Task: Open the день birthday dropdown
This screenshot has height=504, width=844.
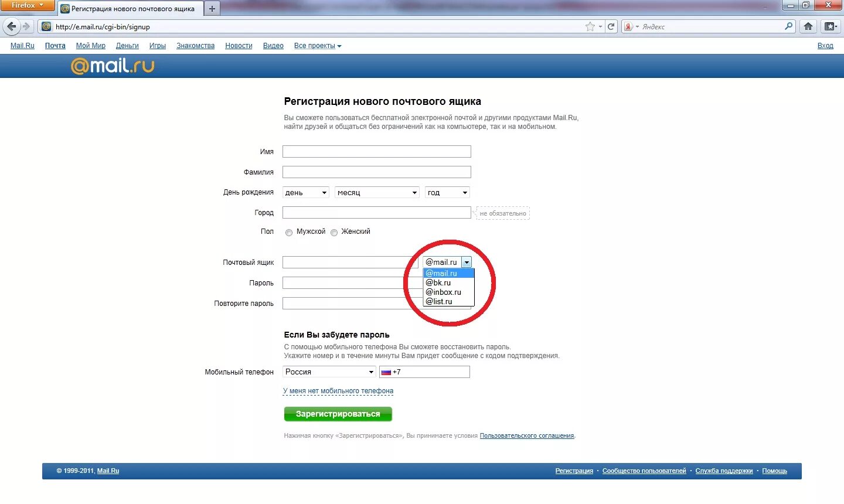Action: click(x=306, y=192)
